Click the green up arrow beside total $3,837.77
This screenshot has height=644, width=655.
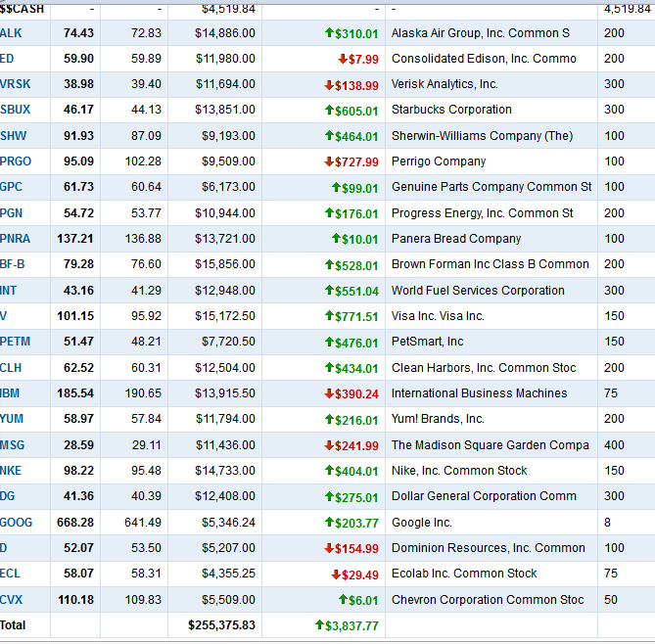319,624
